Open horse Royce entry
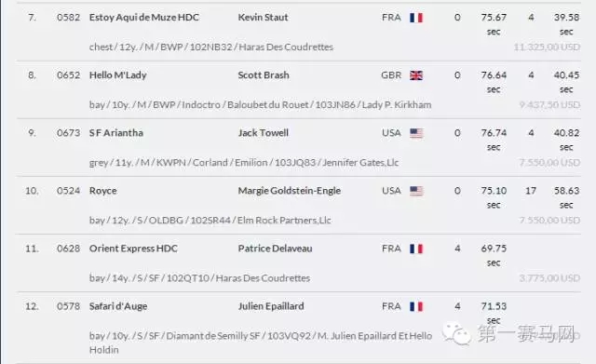The width and height of the screenshot is (596, 364). point(102,191)
